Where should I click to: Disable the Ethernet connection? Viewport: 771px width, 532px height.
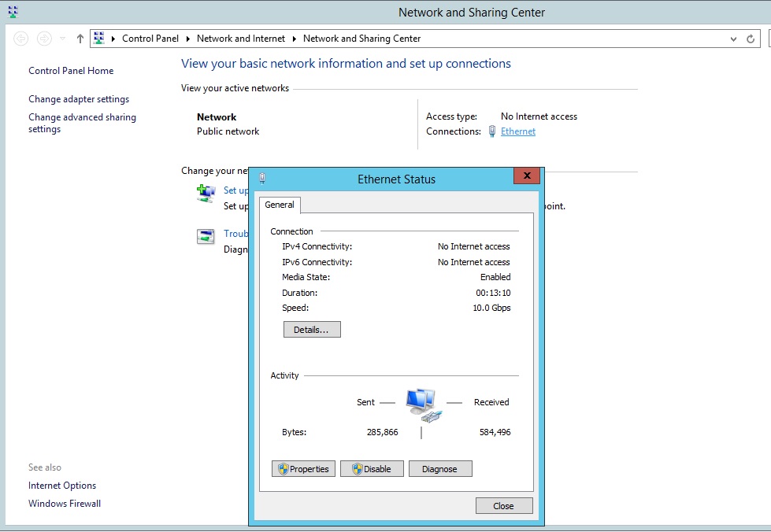372,469
